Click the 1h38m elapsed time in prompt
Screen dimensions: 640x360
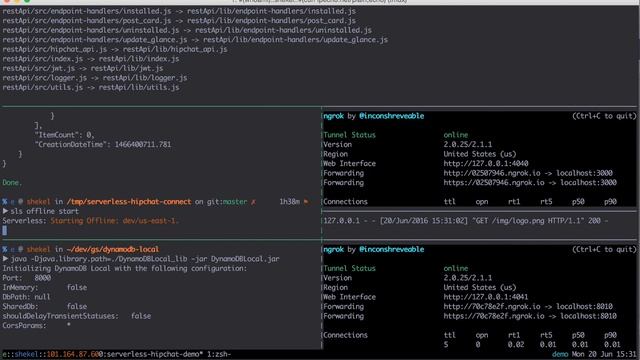289,202
